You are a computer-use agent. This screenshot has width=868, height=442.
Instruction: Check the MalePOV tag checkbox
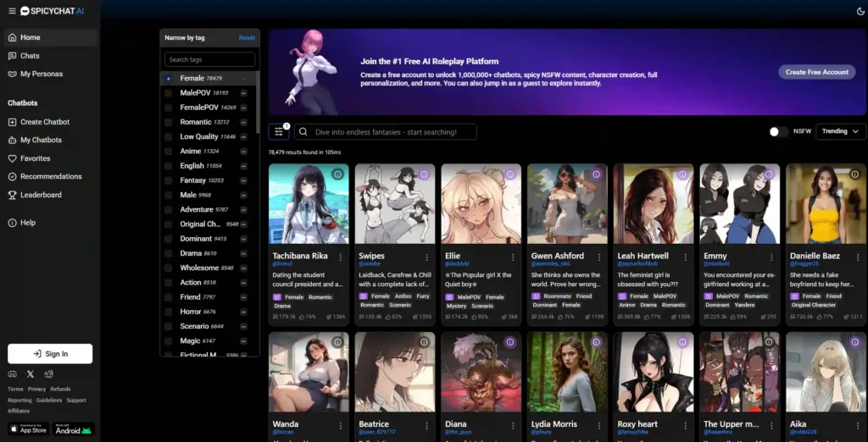click(168, 93)
